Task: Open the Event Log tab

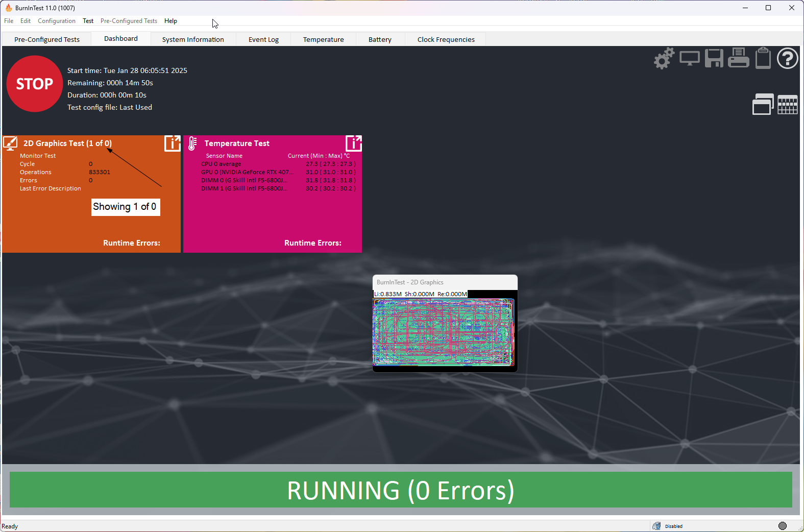Action: click(263, 39)
